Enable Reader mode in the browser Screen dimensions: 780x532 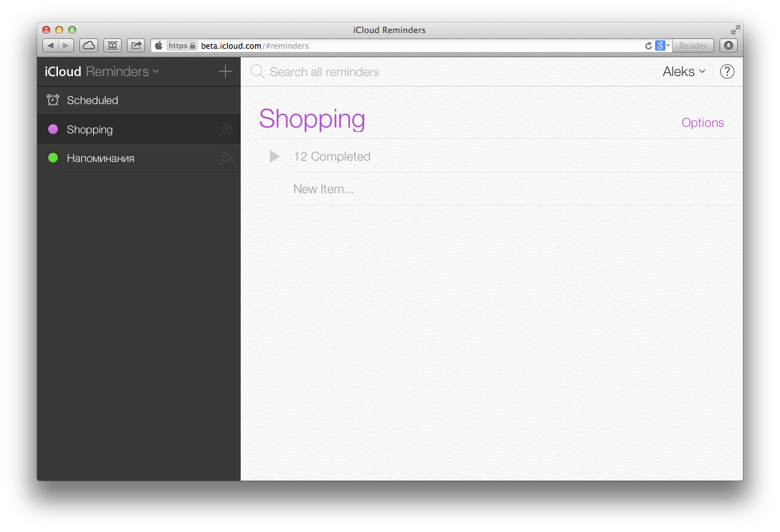tap(692, 46)
